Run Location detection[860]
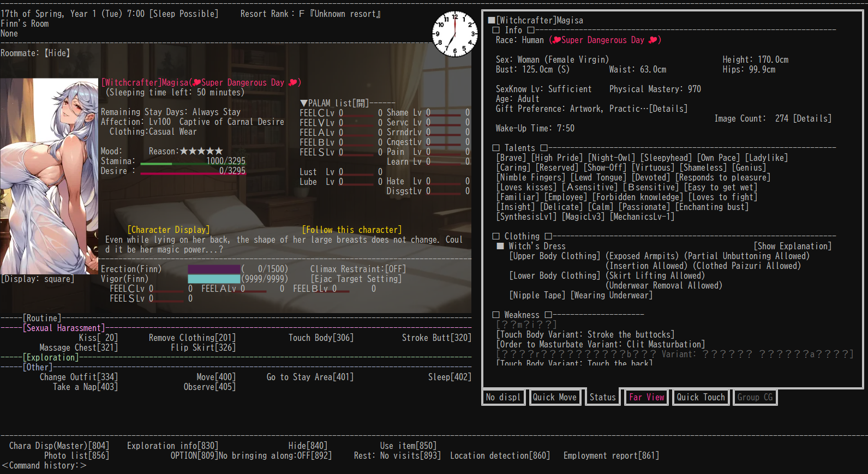The image size is (868, 474). click(500, 455)
